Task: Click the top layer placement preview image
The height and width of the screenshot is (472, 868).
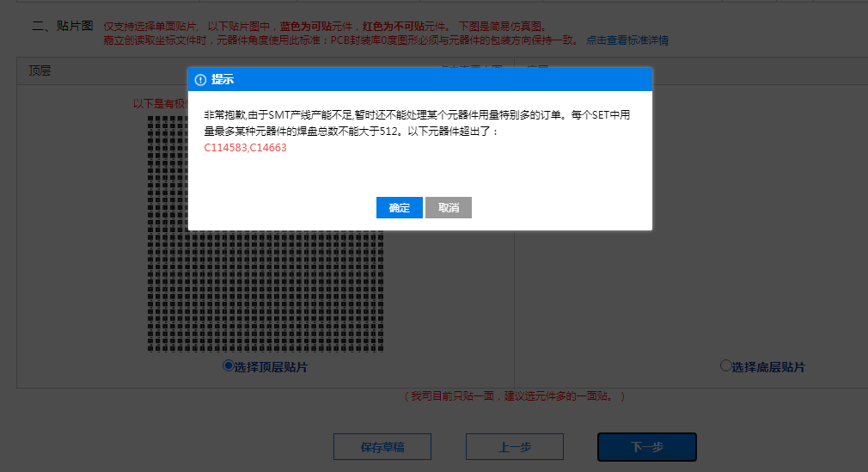Action: (266, 234)
